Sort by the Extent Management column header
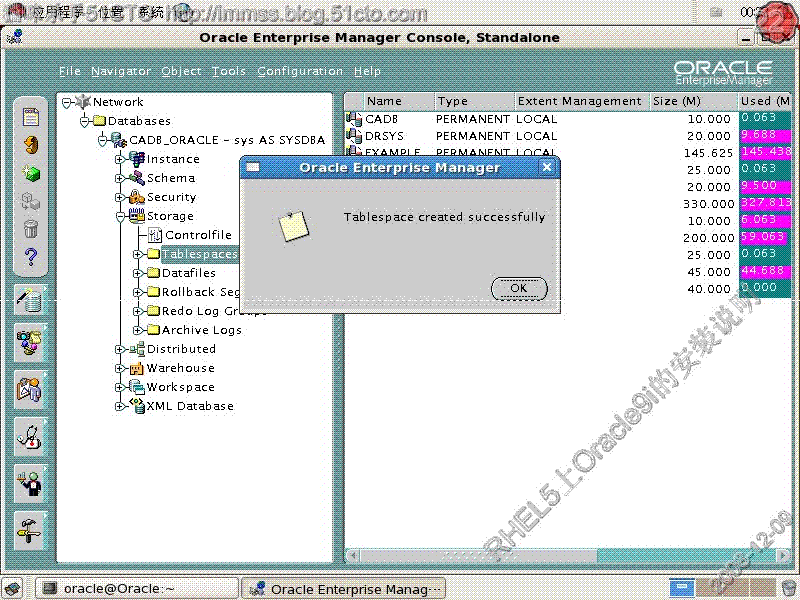800x600 pixels. 582,102
